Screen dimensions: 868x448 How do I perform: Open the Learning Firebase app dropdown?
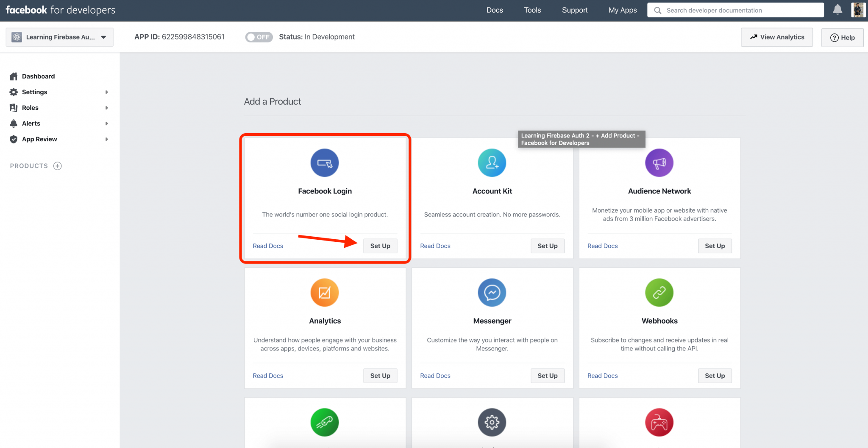[59, 37]
